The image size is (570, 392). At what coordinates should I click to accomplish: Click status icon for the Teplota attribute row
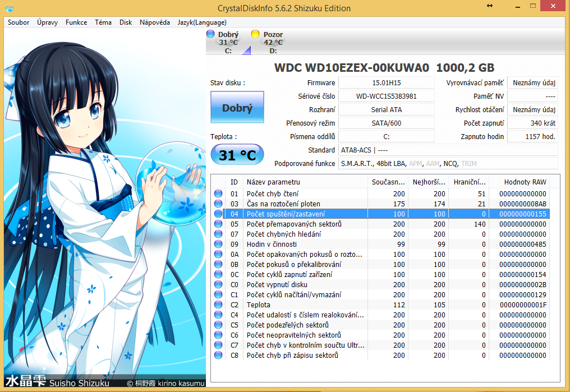(218, 305)
